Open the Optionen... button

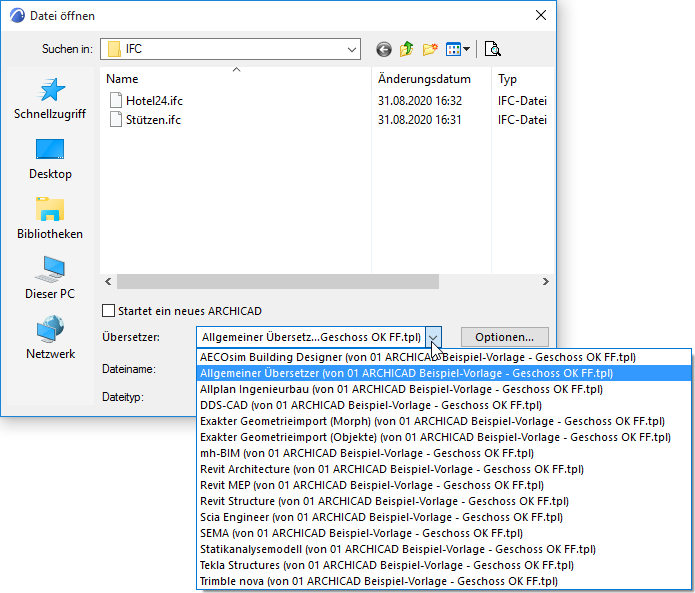click(x=504, y=337)
